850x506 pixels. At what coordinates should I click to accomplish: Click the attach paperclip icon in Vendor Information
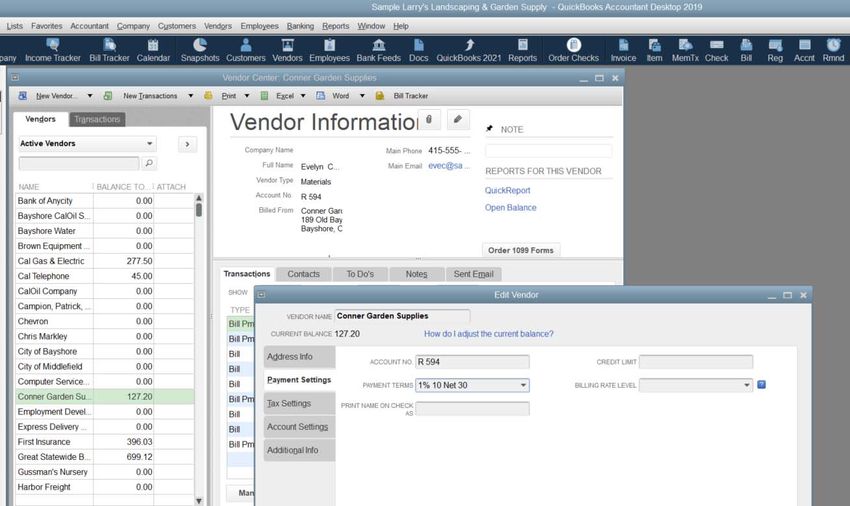[x=429, y=119]
